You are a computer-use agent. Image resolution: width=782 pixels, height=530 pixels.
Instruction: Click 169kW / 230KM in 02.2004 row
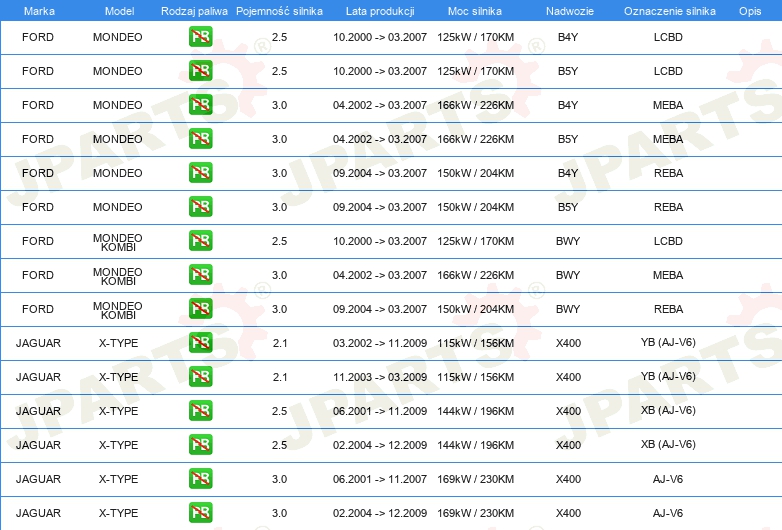[x=475, y=513]
